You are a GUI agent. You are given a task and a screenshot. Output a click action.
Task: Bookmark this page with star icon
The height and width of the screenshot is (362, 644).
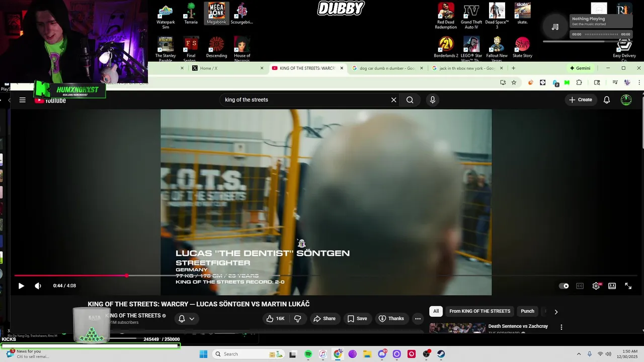coord(514,82)
